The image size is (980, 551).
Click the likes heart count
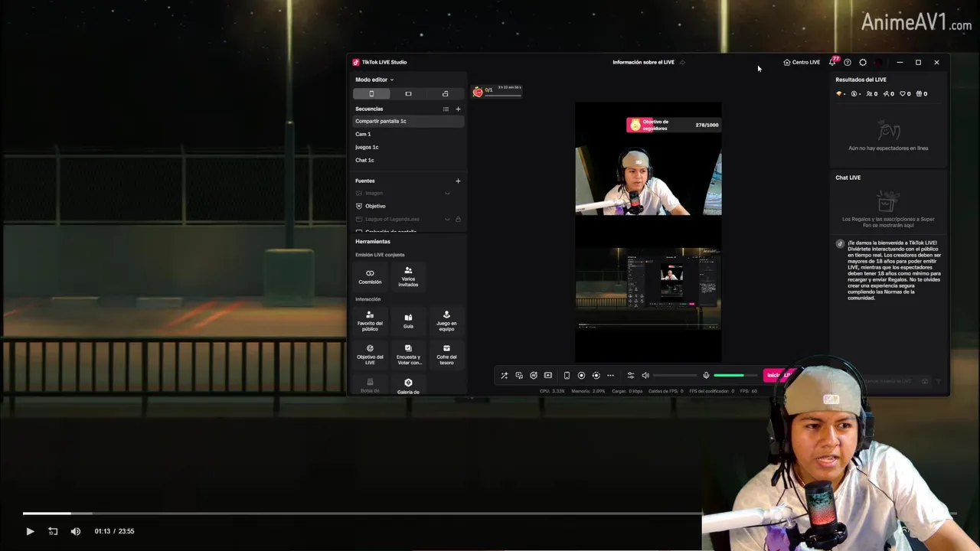click(x=905, y=93)
